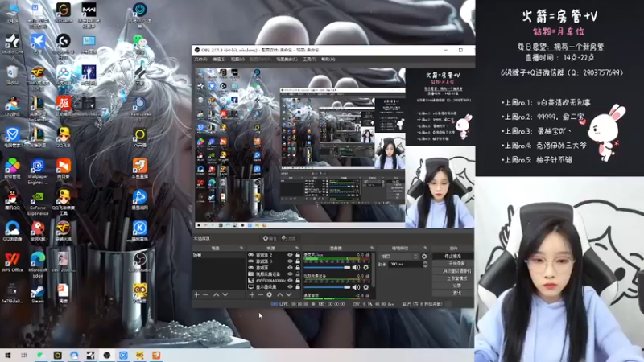Open scene transition settings gear

(424, 257)
